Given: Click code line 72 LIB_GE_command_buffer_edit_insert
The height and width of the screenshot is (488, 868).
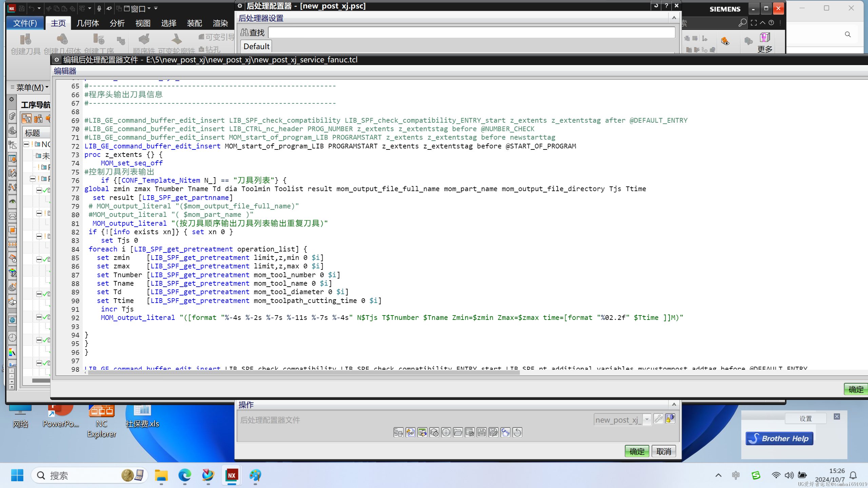Looking at the screenshot, I should [x=330, y=146].
